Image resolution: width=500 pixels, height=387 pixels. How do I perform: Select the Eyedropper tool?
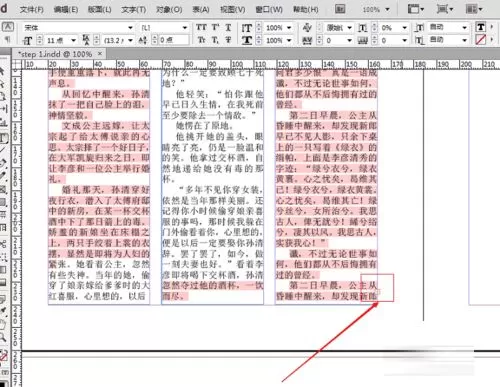point(3,311)
